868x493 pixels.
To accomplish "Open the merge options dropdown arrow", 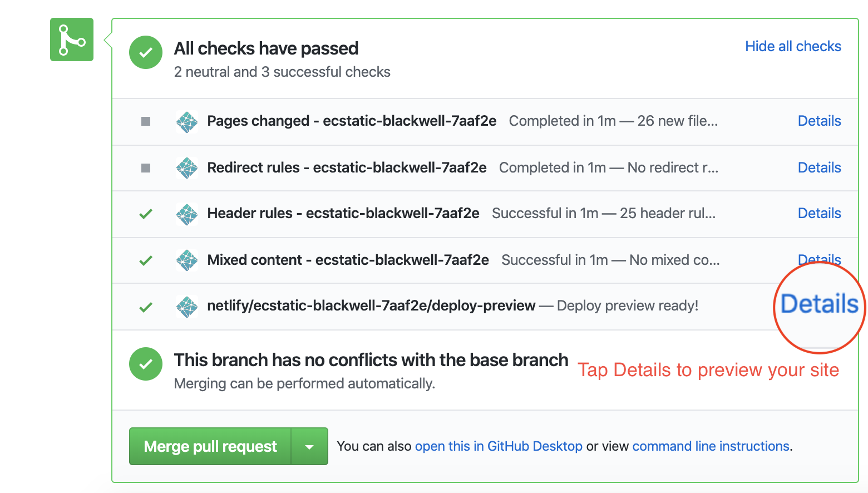I will click(310, 446).
